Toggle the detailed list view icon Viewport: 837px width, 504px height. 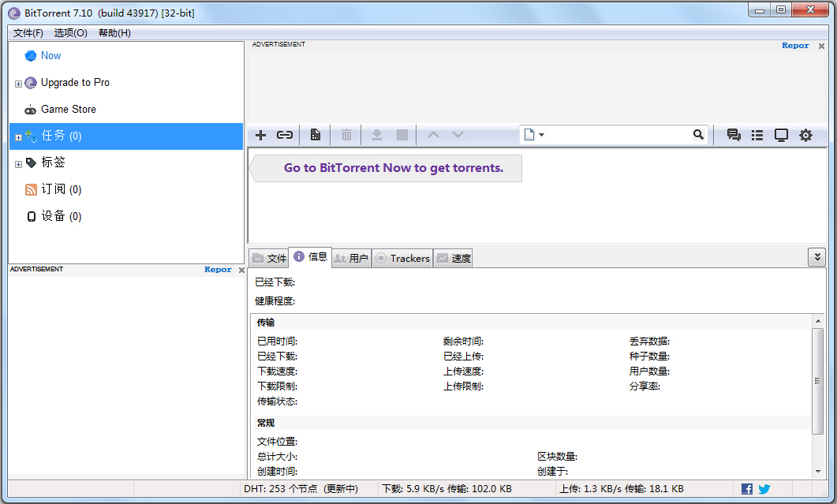(757, 135)
